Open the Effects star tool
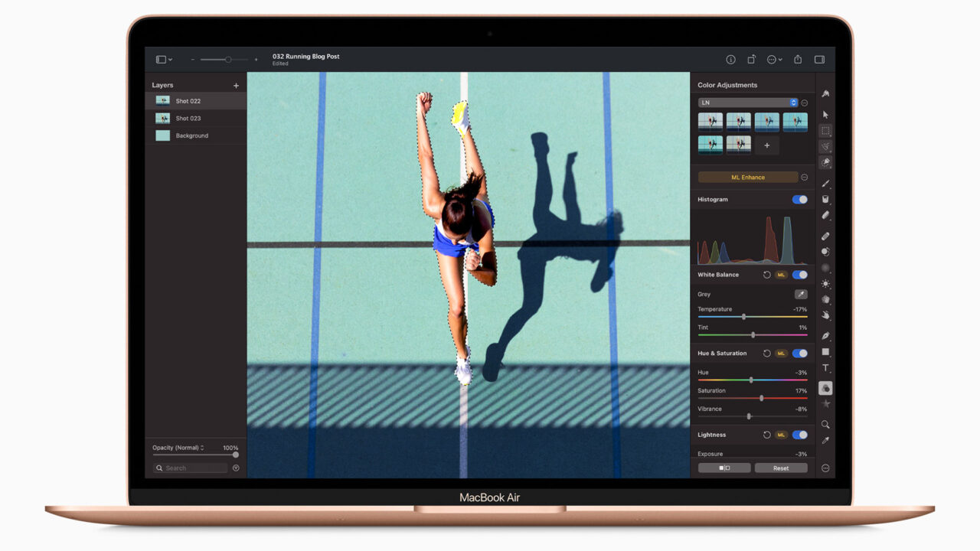980x551 pixels. [825, 405]
